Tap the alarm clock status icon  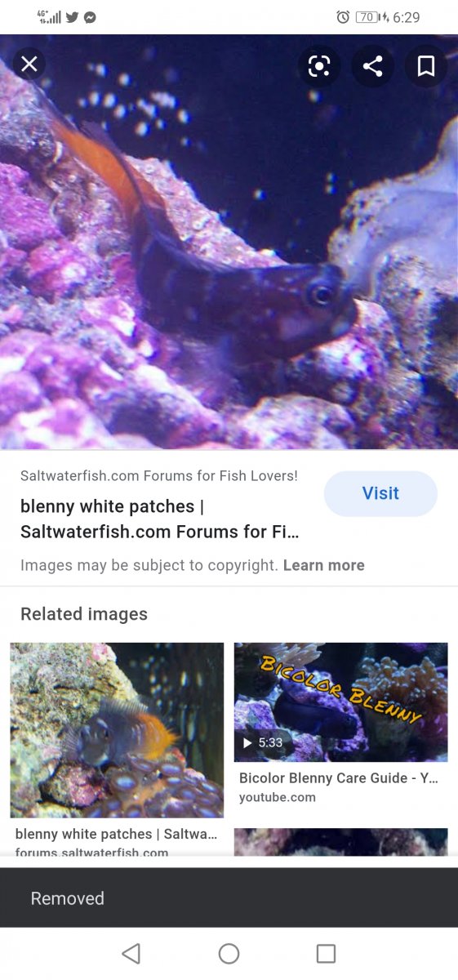click(343, 17)
